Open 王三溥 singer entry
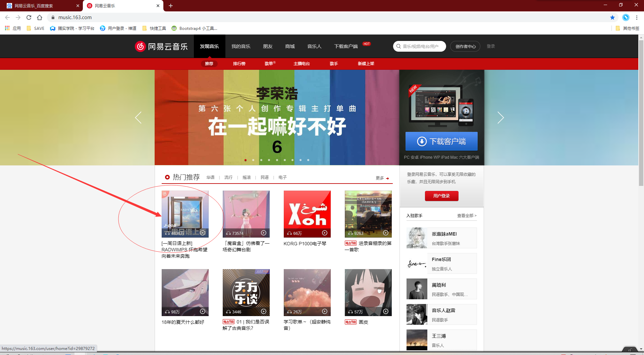The image size is (644, 355). tap(441, 340)
